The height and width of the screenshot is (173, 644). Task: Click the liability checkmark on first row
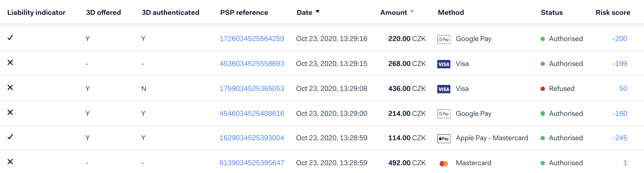pos(10,38)
